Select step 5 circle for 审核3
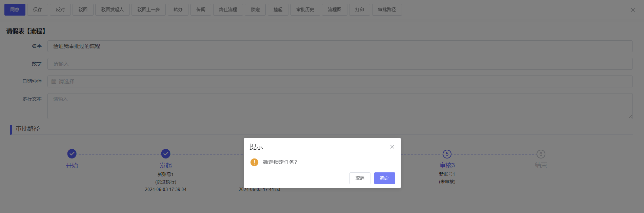The image size is (644, 213). coord(447,154)
